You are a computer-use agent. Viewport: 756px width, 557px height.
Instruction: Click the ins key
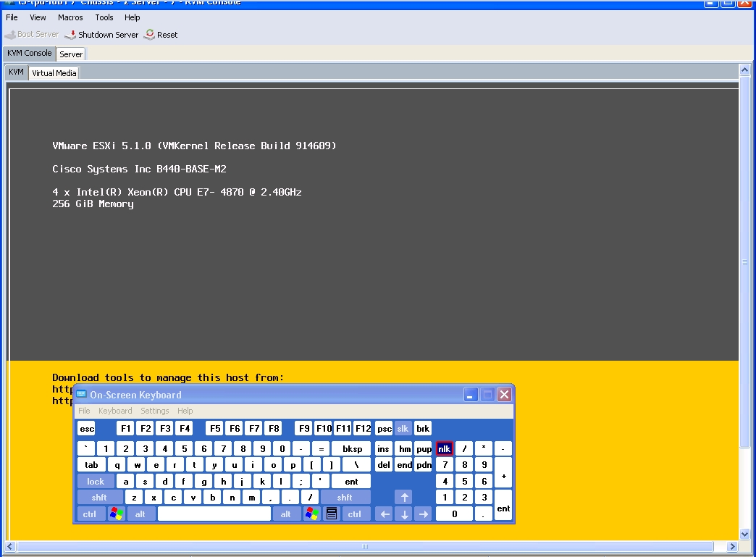[x=384, y=449]
